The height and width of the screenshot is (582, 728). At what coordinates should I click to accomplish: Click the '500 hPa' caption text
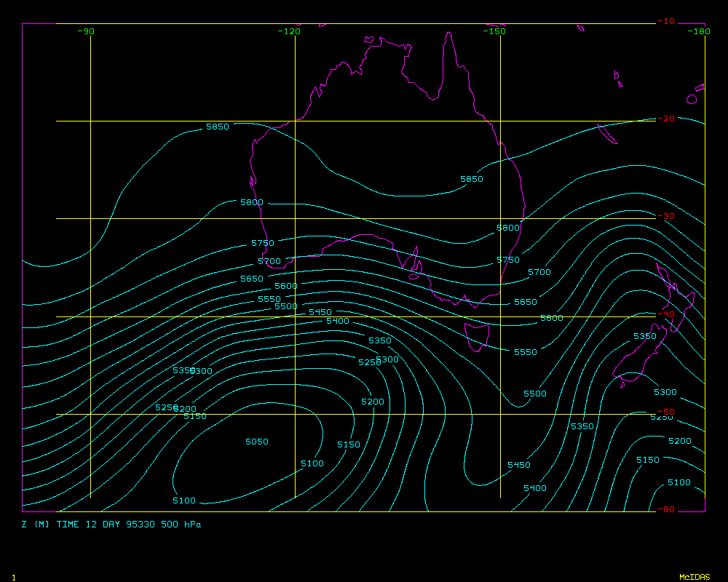[x=181, y=524]
